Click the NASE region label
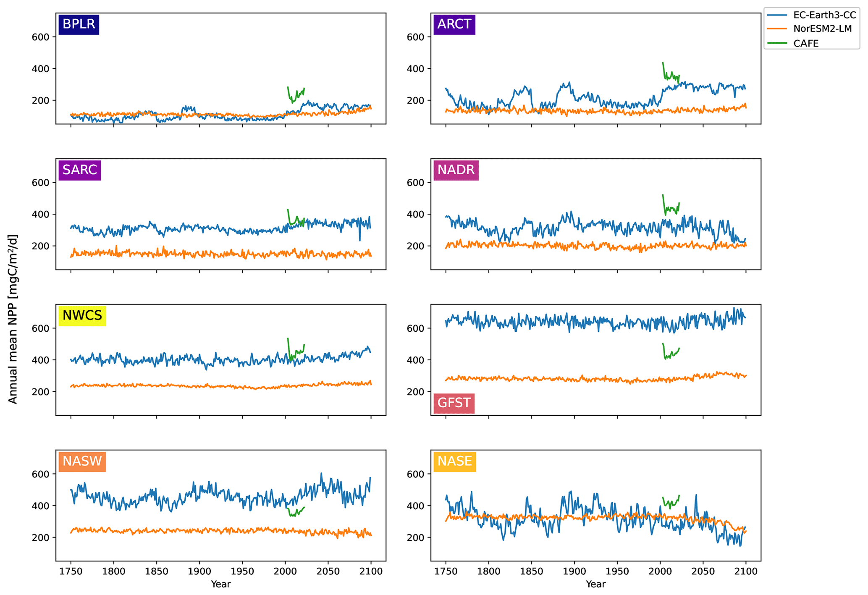This screenshot has width=868, height=595. click(454, 461)
